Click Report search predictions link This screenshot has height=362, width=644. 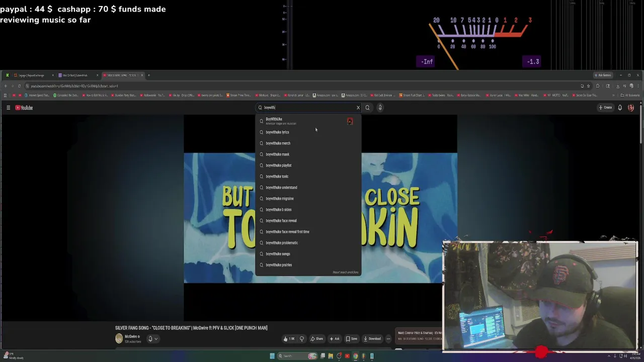coord(346,273)
